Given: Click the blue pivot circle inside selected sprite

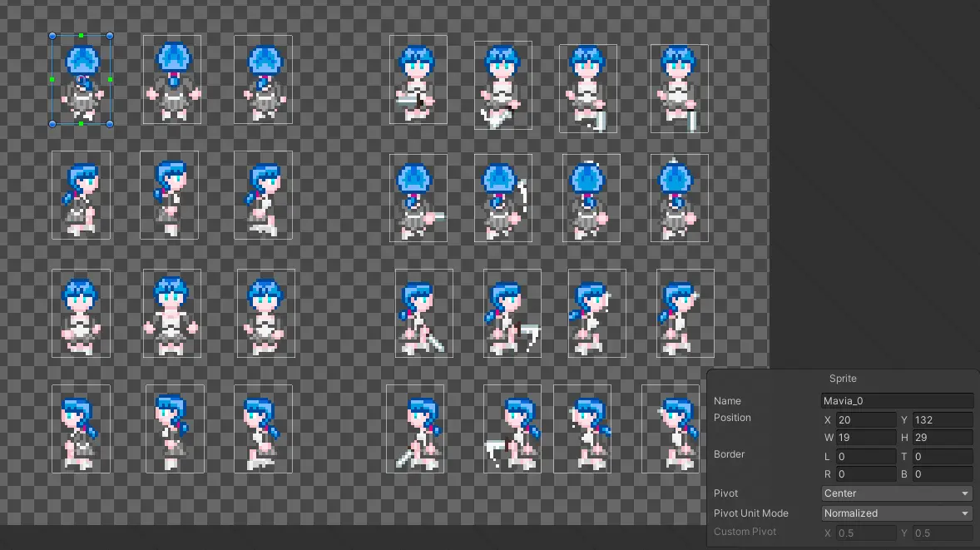Looking at the screenshot, I should (x=82, y=80).
